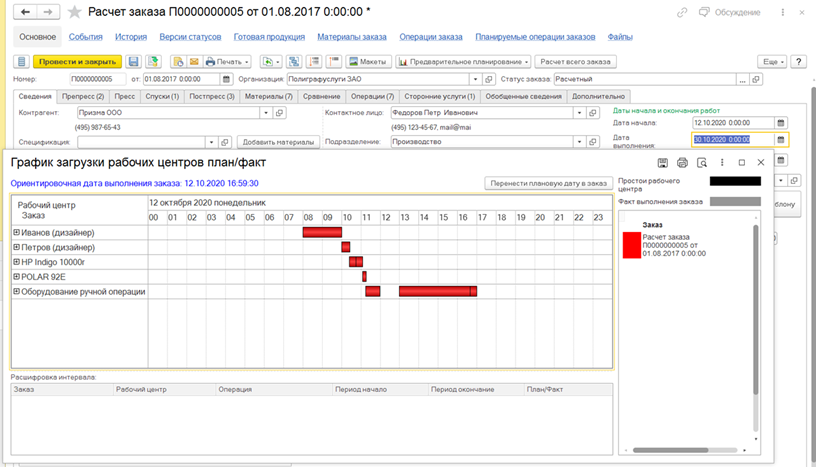Image resolution: width=816 pixels, height=467 pixels.
Task: Expand the Иванов (дизайнер) work center row
Action: [x=16, y=233]
